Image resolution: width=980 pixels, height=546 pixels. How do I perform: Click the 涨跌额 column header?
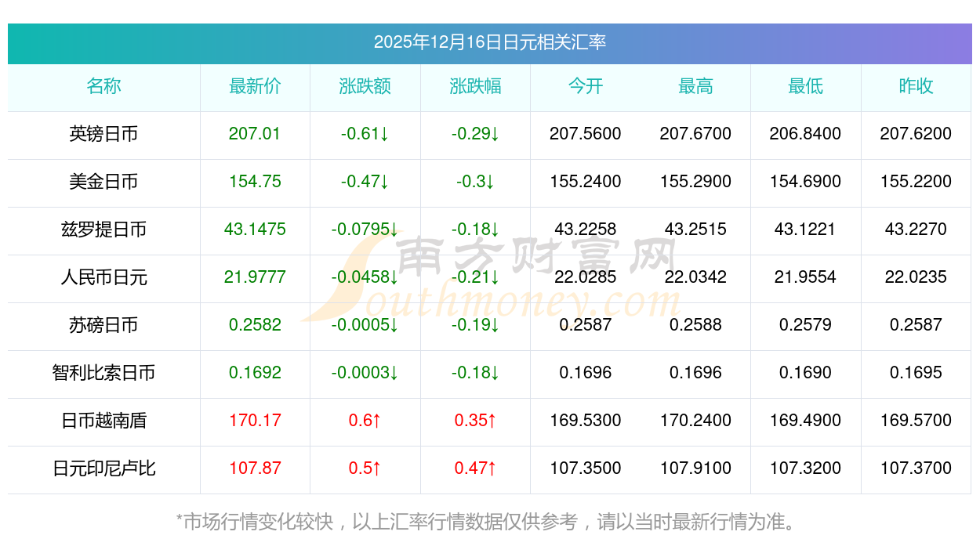(x=365, y=86)
